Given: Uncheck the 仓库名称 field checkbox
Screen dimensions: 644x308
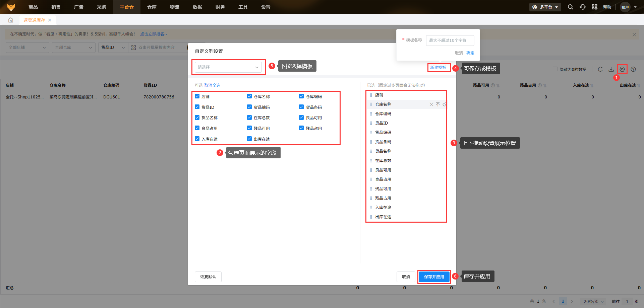Looking at the screenshot, I should point(249,96).
